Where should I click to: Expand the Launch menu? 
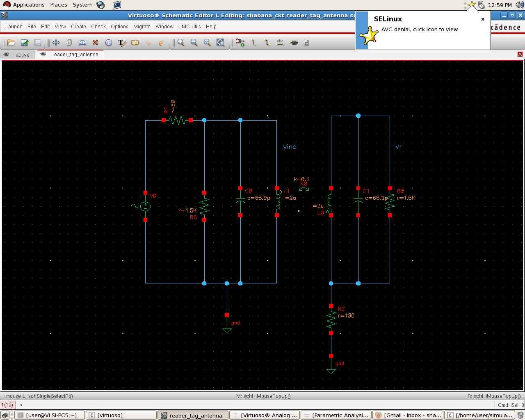coord(14,27)
